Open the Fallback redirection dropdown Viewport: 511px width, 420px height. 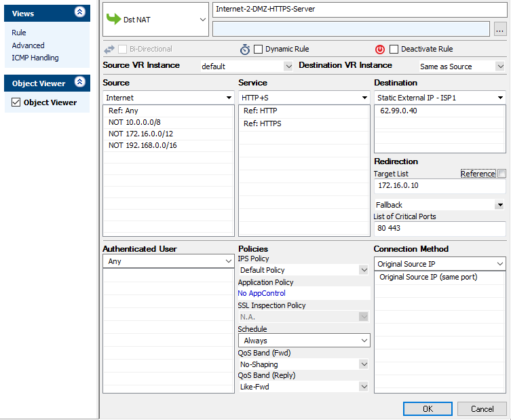(440, 205)
